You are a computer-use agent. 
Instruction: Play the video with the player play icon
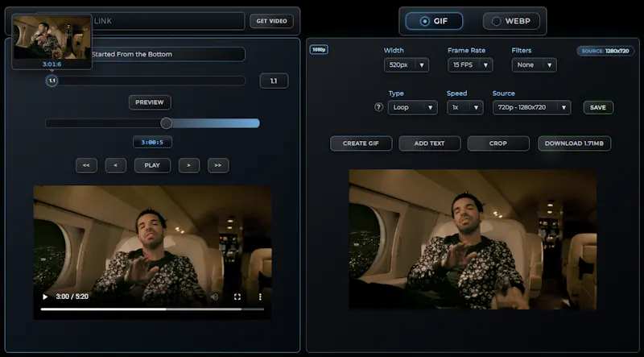pos(45,297)
